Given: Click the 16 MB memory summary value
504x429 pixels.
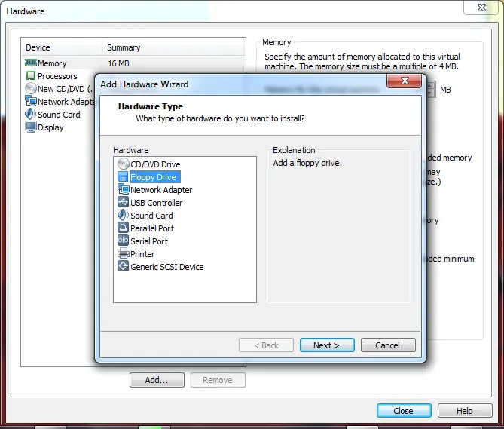Looking at the screenshot, I should (118, 63).
